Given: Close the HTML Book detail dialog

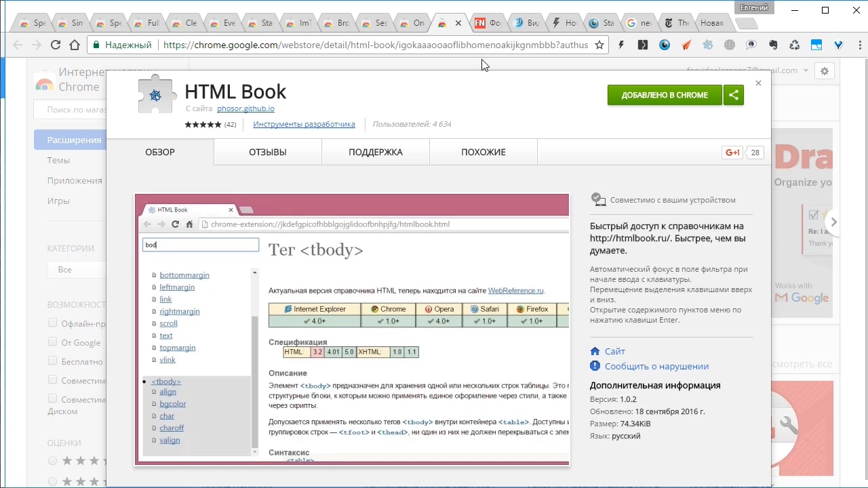Looking at the screenshot, I should pyautogui.click(x=758, y=83).
